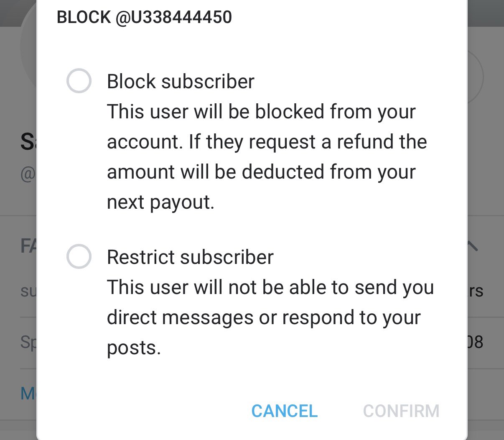
Task: Click the direct messages description under Restrict subscriber
Action: [x=270, y=317]
